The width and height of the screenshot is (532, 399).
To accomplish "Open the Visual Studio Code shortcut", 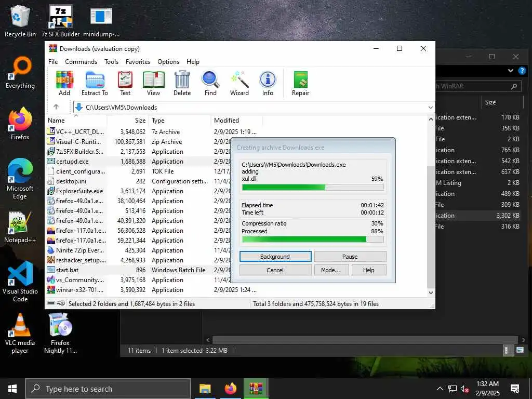I will [x=20, y=281].
